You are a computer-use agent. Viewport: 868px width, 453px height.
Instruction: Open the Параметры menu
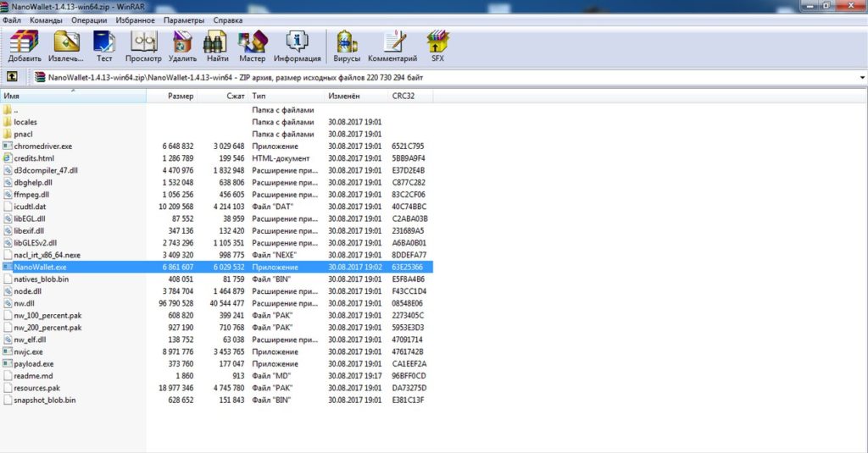[184, 19]
